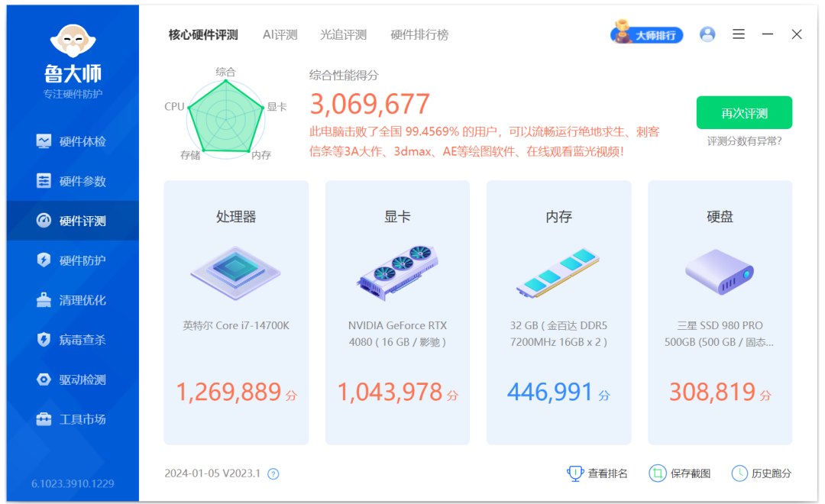Click the trophy icon for 查看排名
This screenshot has height=504, width=825.
575,473
